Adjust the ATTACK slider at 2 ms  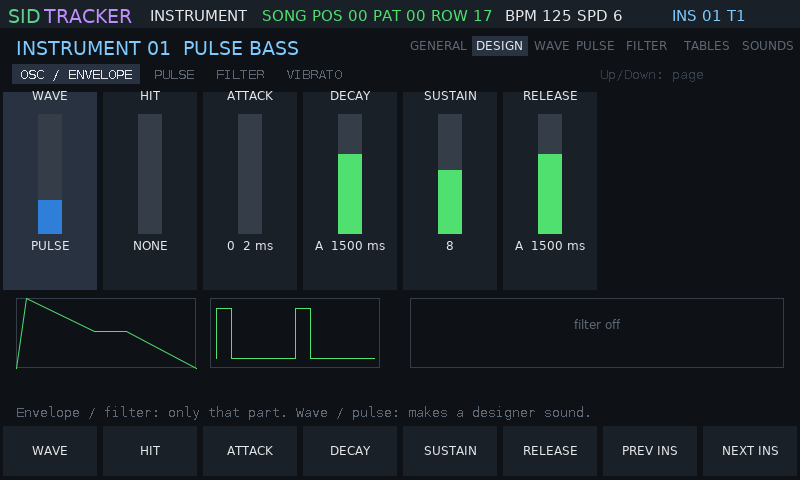coord(250,174)
